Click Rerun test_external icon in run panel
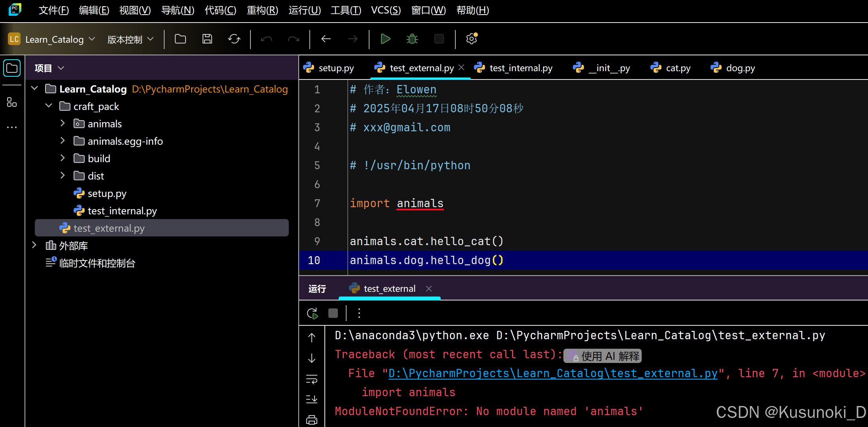 (312, 314)
